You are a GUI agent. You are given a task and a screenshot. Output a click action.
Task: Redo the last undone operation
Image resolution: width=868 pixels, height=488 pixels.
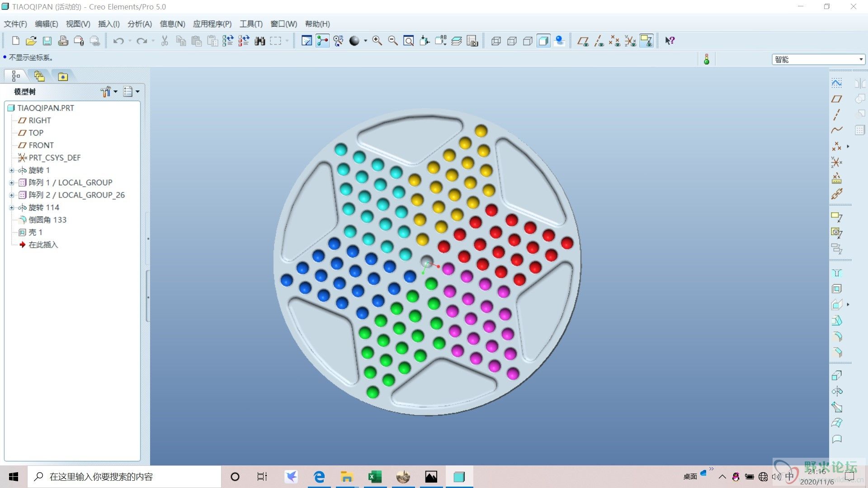[142, 41]
